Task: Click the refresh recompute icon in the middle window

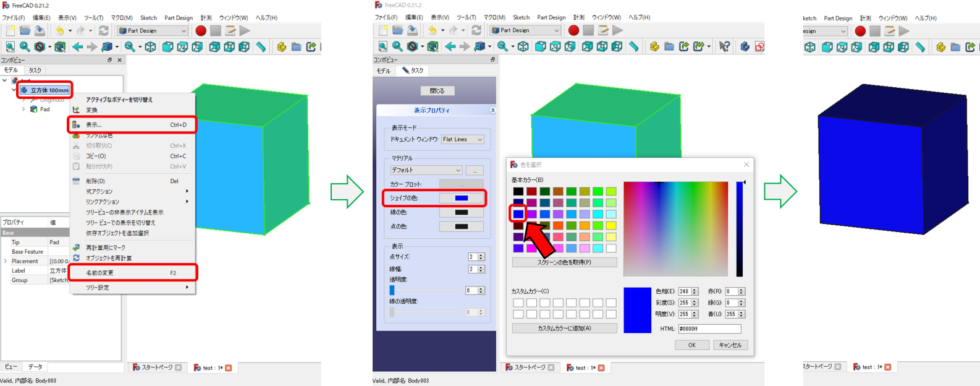Action: 476,30
